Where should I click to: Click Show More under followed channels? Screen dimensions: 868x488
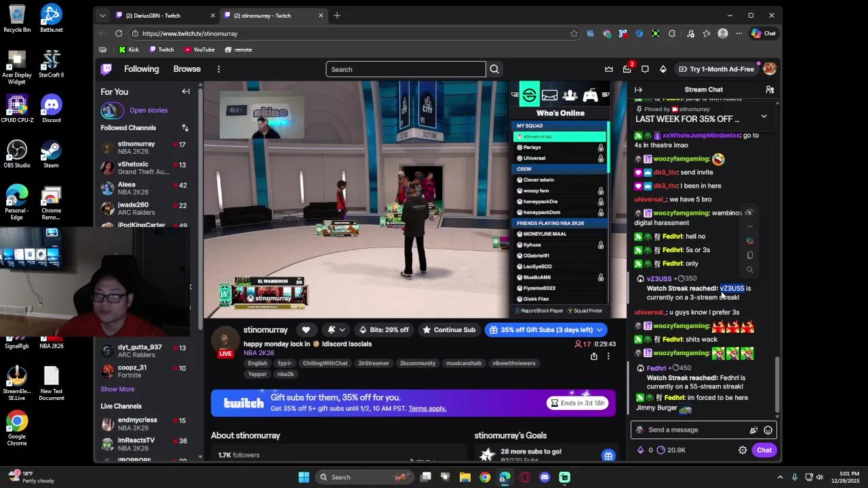click(x=117, y=389)
